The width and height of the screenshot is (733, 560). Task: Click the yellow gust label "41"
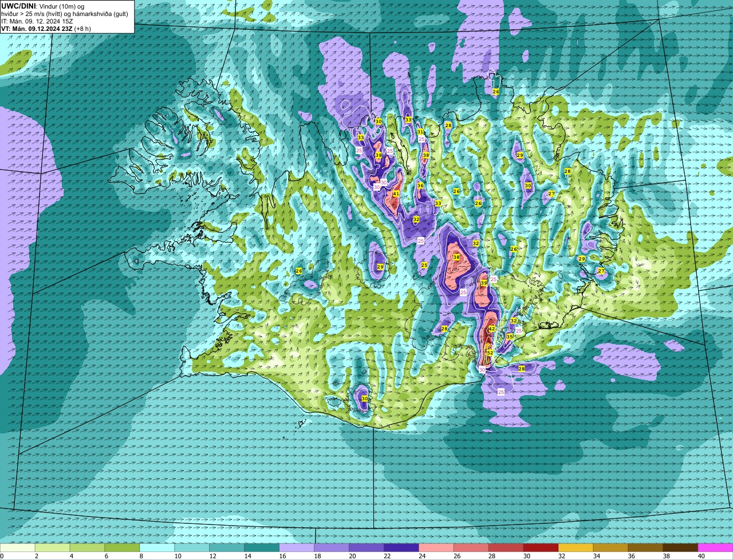(396, 194)
